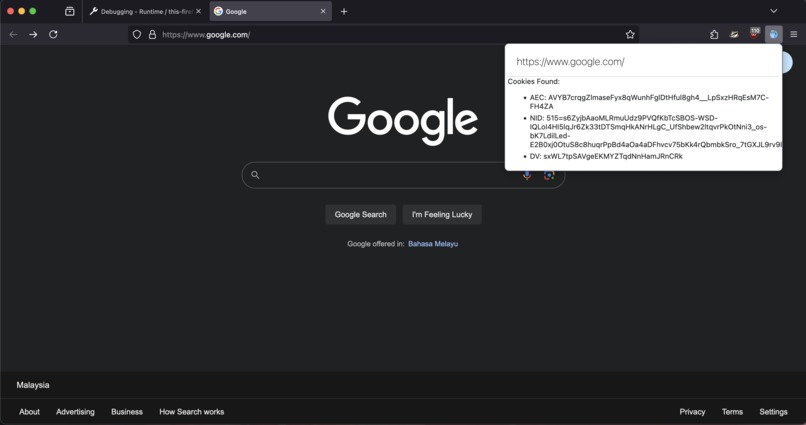Switch language to Bahasa Melayu

tap(433, 244)
